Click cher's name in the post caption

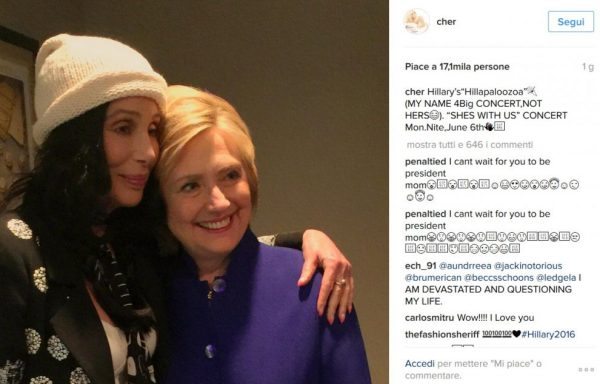[x=414, y=92]
